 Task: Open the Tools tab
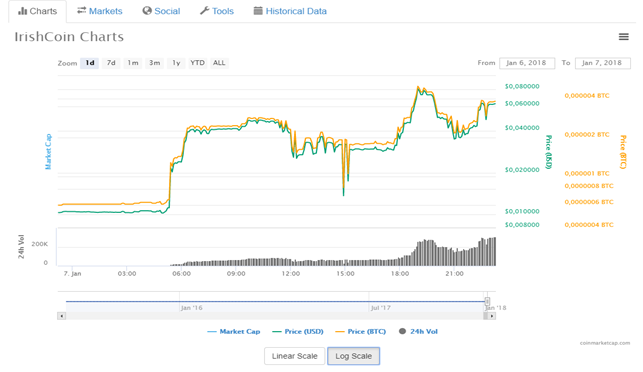[217, 11]
